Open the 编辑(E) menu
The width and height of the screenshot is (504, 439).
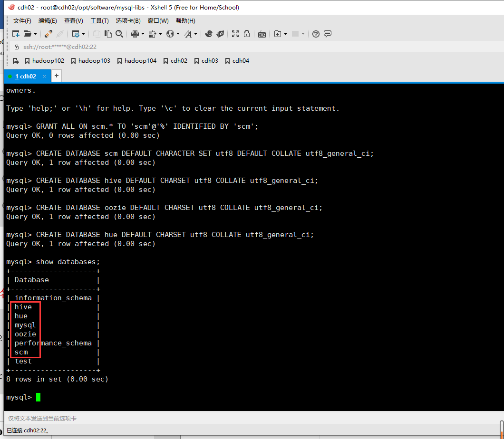point(48,21)
